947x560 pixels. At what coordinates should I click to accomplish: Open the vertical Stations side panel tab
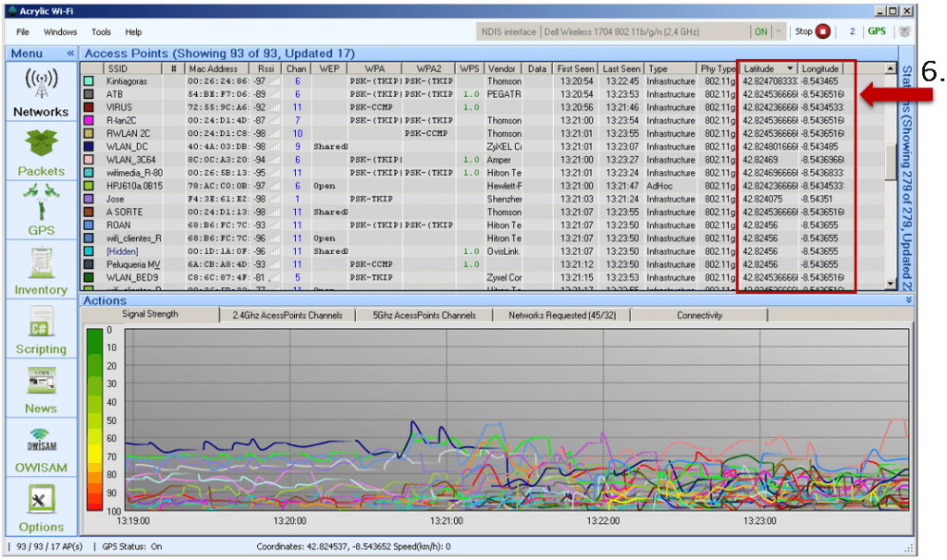click(x=906, y=178)
